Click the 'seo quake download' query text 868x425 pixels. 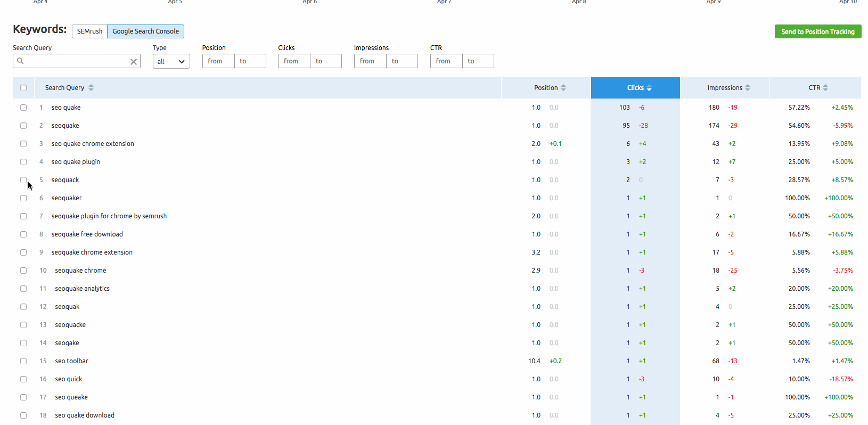tap(85, 415)
